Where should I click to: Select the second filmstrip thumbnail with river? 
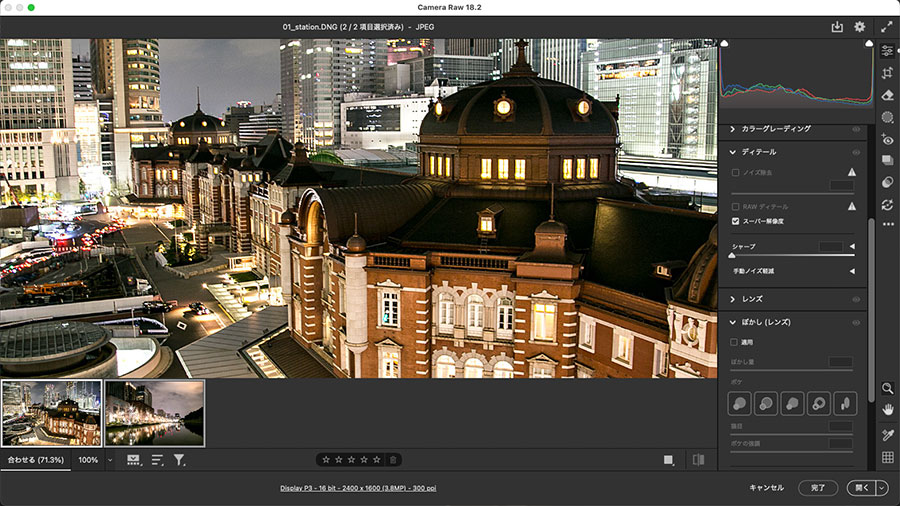point(154,412)
